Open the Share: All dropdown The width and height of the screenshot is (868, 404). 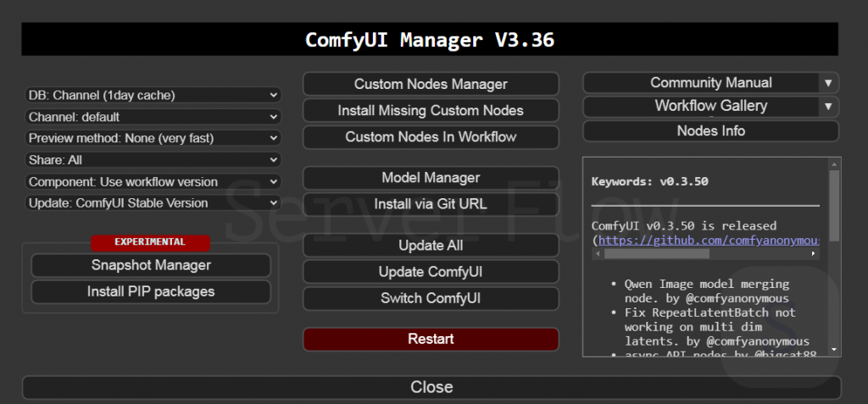pos(153,160)
